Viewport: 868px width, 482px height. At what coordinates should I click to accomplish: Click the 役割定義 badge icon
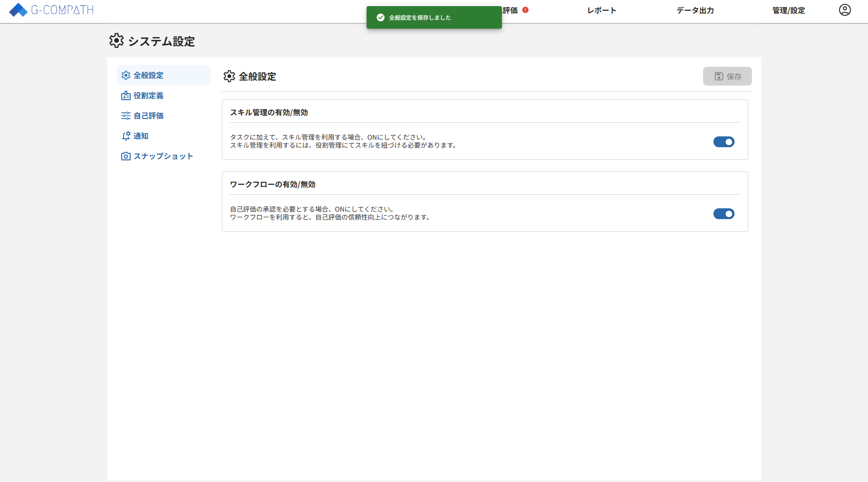click(125, 95)
